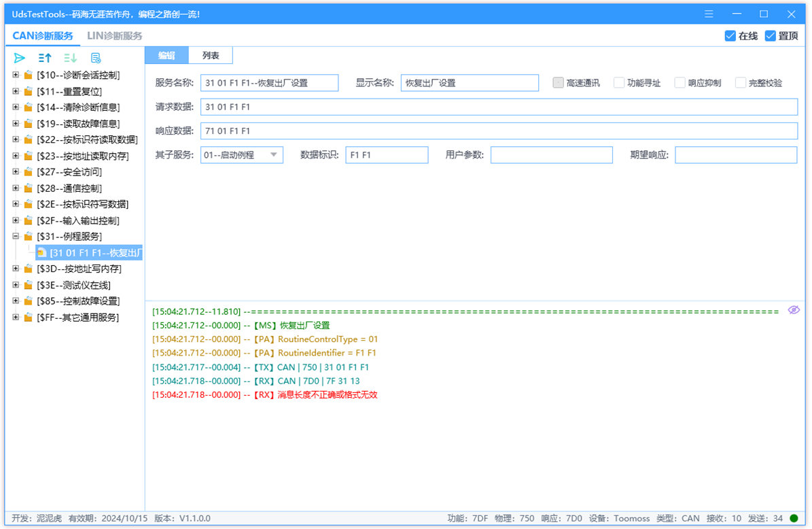Click the 数据标识 input field
Viewport: 812px width, 529px height.
[387, 155]
